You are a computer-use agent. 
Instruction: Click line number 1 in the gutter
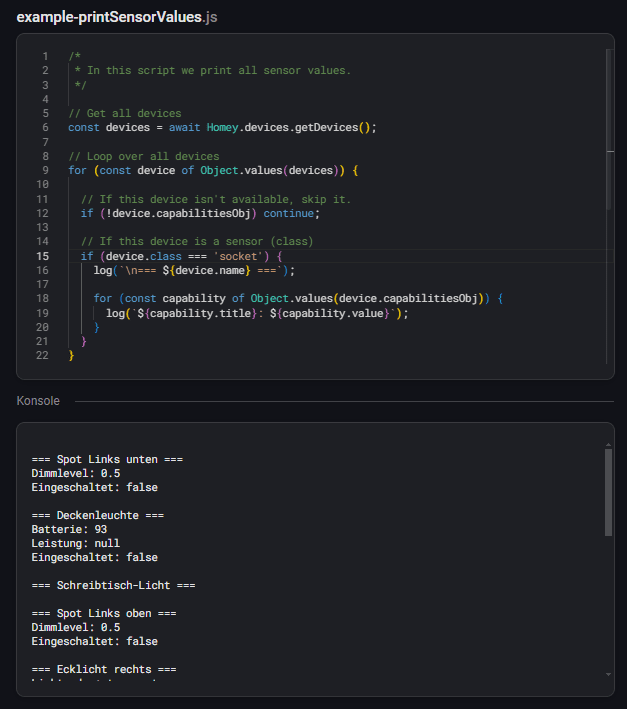(x=45, y=56)
